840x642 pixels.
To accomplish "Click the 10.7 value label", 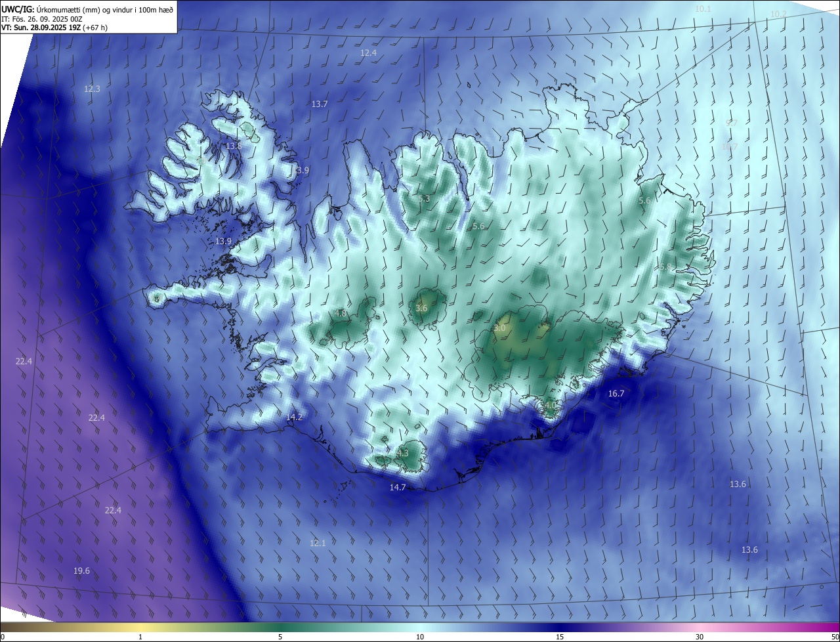I will [x=730, y=146].
